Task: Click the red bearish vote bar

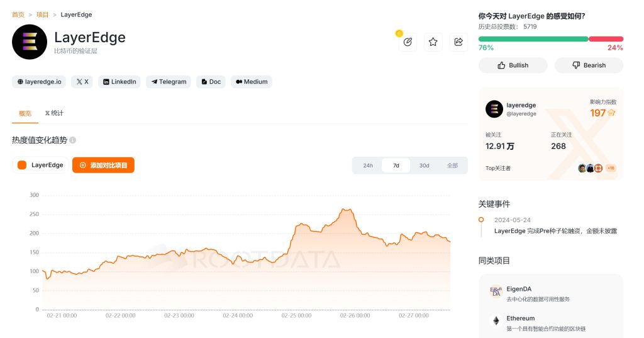Action: pos(606,39)
